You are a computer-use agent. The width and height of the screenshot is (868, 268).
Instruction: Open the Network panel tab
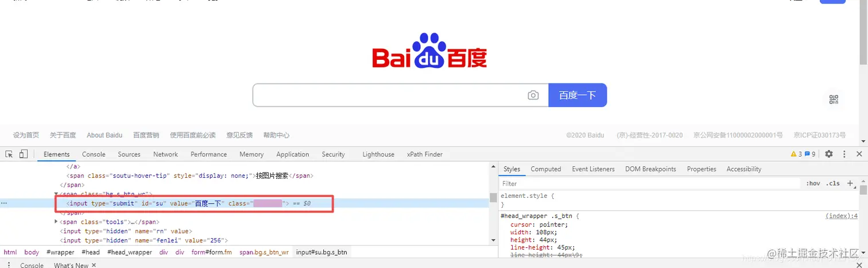click(x=165, y=154)
